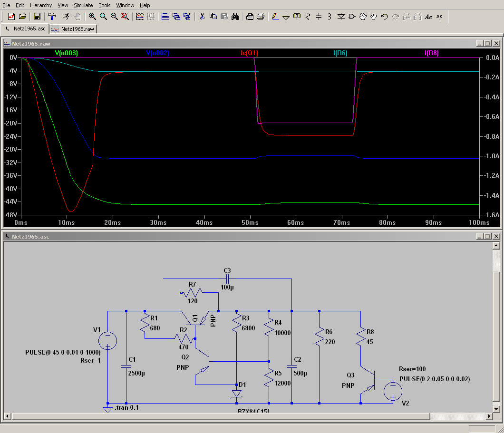Open the Tools menu
This screenshot has height=433, width=504.
pos(105,5)
